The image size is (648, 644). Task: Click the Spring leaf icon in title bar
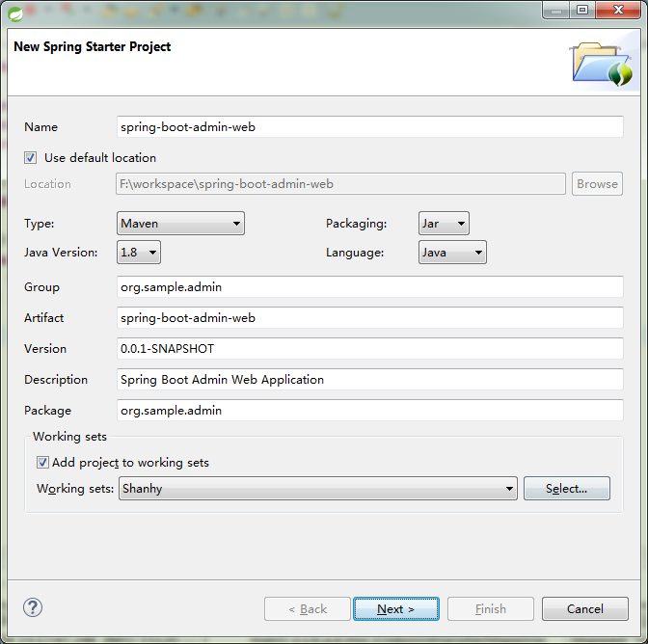click(15, 14)
